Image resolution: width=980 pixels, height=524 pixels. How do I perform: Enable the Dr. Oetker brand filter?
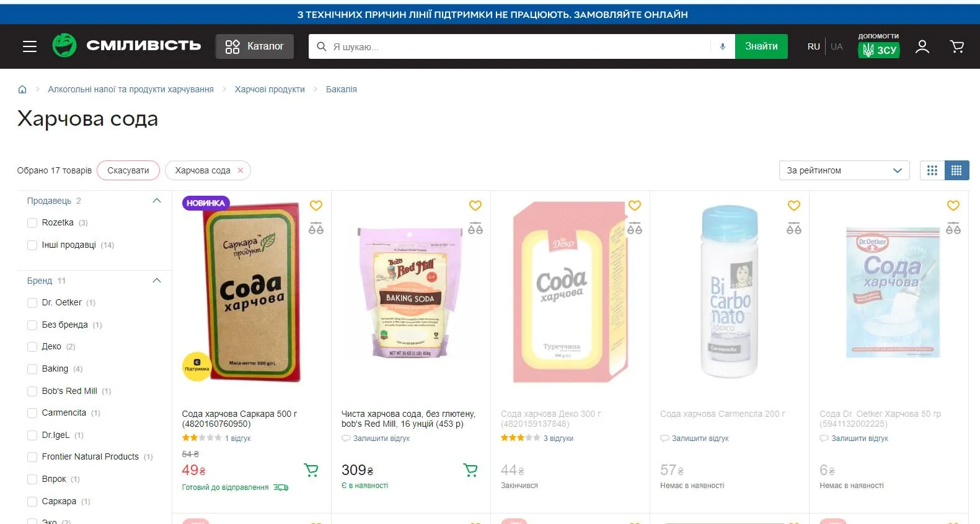32,303
